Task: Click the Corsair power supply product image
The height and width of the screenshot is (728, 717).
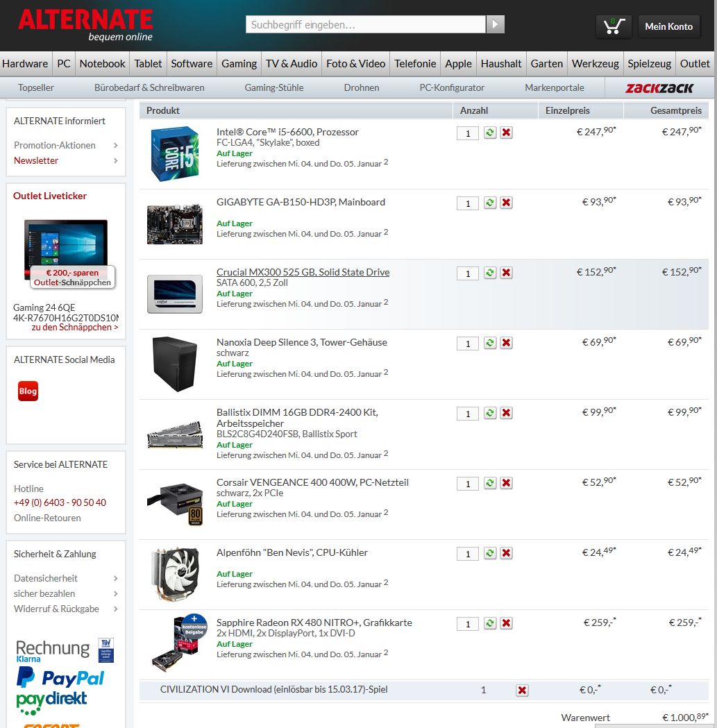Action: (175, 504)
